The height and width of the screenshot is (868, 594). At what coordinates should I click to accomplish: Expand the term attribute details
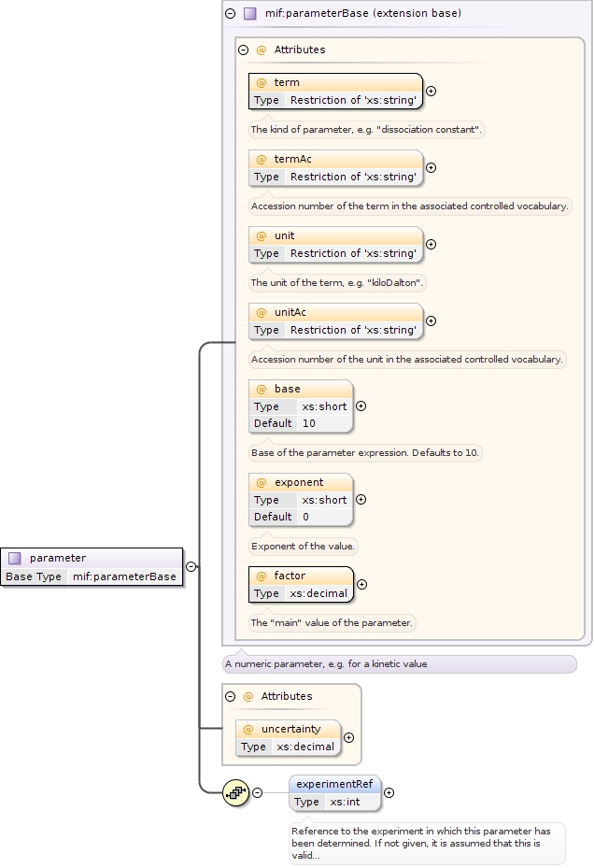click(x=431, y=92)
